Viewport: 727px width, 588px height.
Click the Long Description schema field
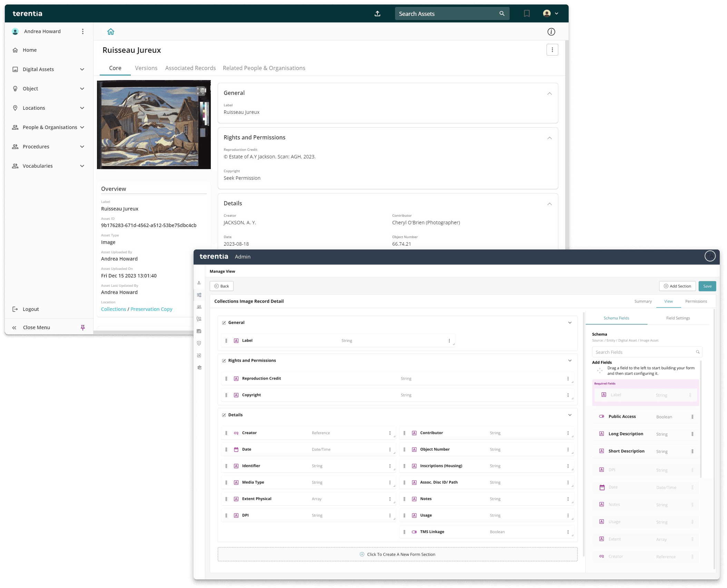[x=646, y=434]
